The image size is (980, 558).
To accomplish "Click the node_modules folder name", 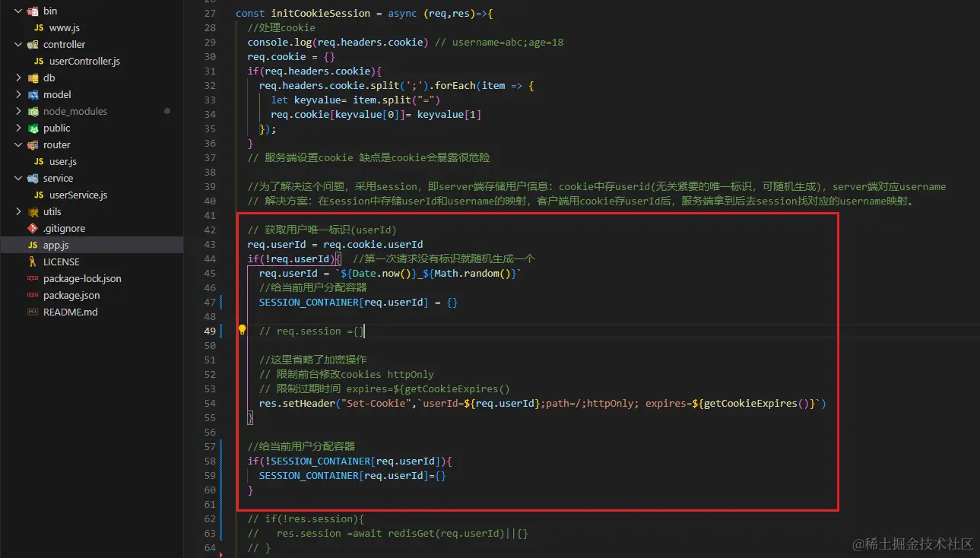I will tap(75, 112).
